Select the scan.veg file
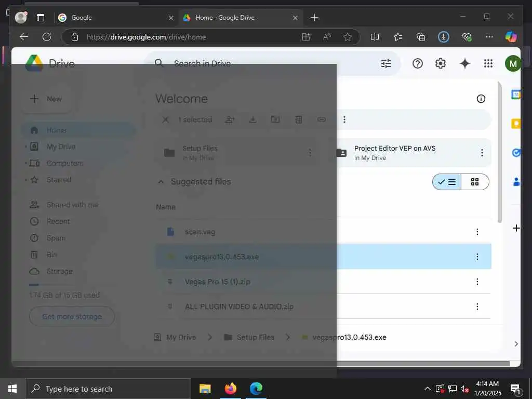Image resolution: width=532 pixels, height=399 pixels. [323, 232]
